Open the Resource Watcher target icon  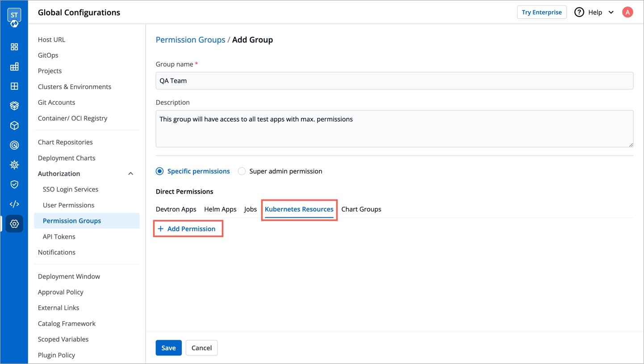click(x=14, y=145)
